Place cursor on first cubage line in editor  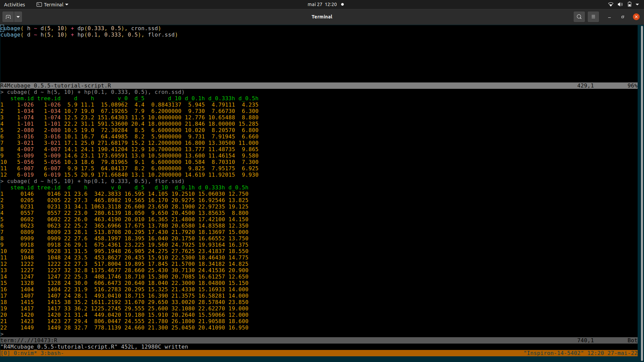[80, 28]
